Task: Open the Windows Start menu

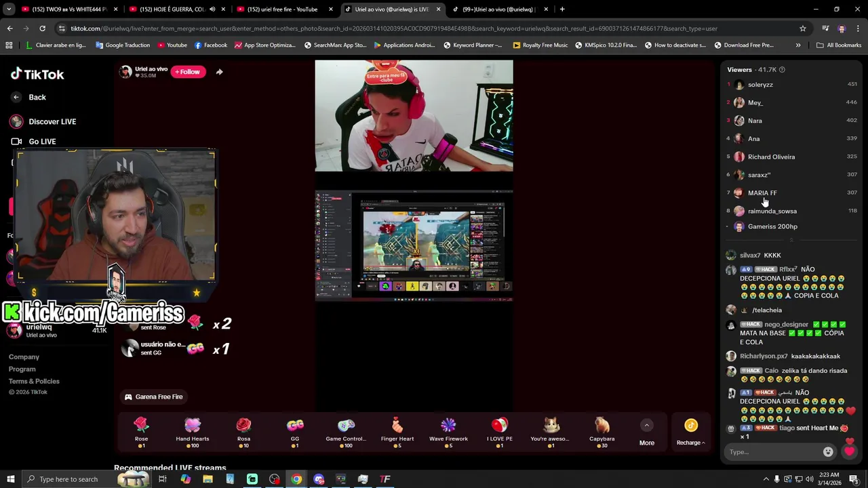Action: (10, 479)
